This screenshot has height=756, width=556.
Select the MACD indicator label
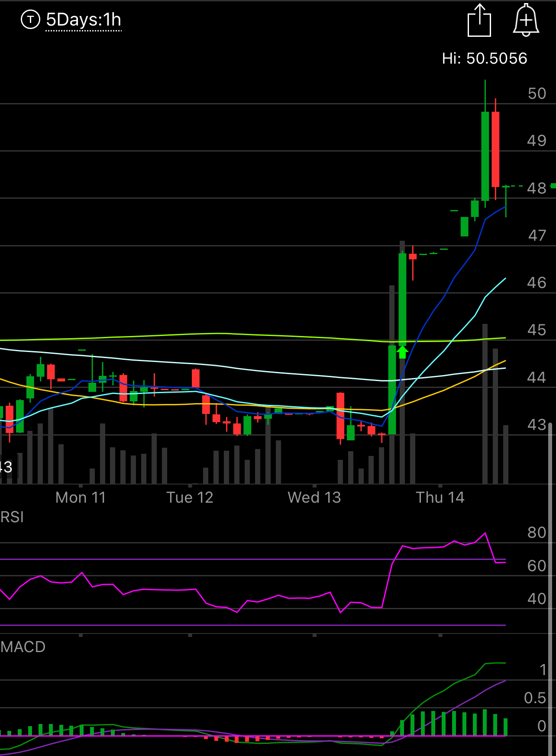23,647
